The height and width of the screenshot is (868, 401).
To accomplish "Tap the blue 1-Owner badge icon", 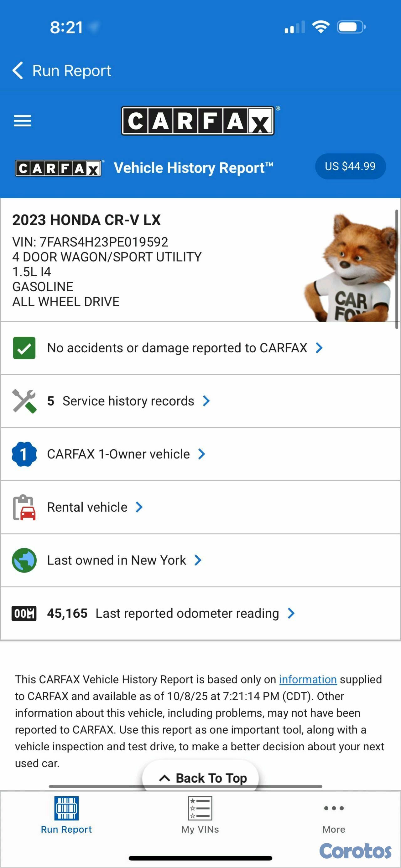I will (24, 454).
